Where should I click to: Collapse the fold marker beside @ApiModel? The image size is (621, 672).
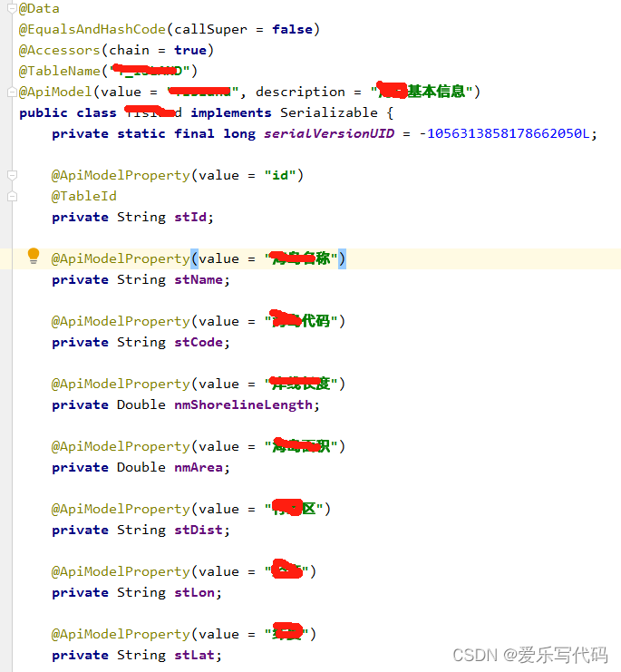12,92
